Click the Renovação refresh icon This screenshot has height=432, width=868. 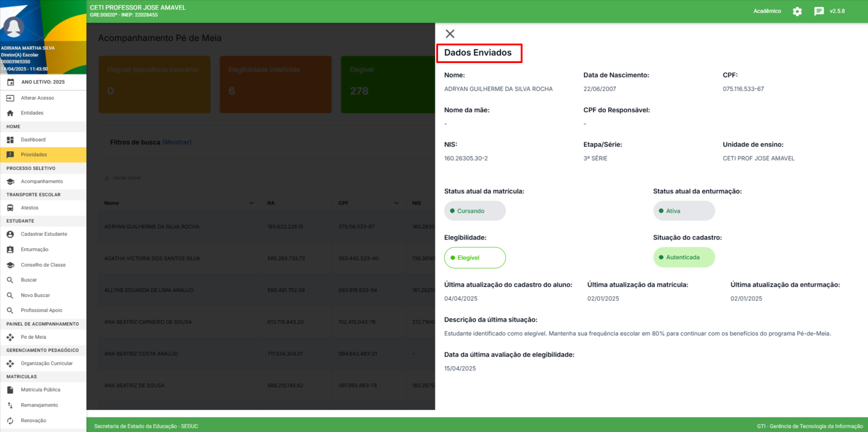pyautogui.click(x=10, y=421)
